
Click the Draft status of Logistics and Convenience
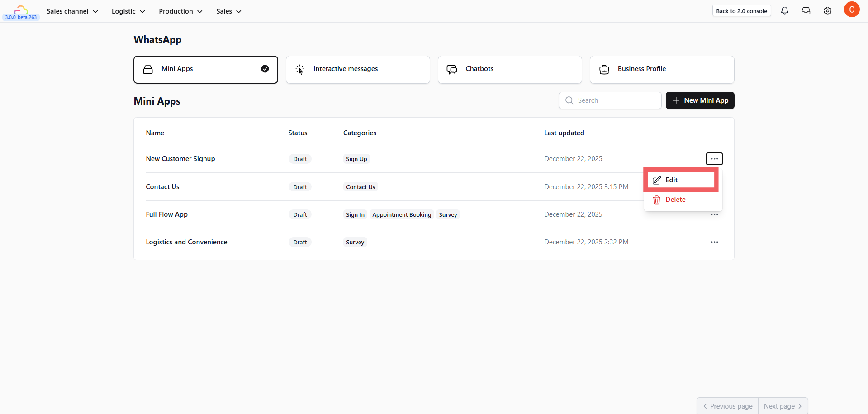click(x=300, y=242)
